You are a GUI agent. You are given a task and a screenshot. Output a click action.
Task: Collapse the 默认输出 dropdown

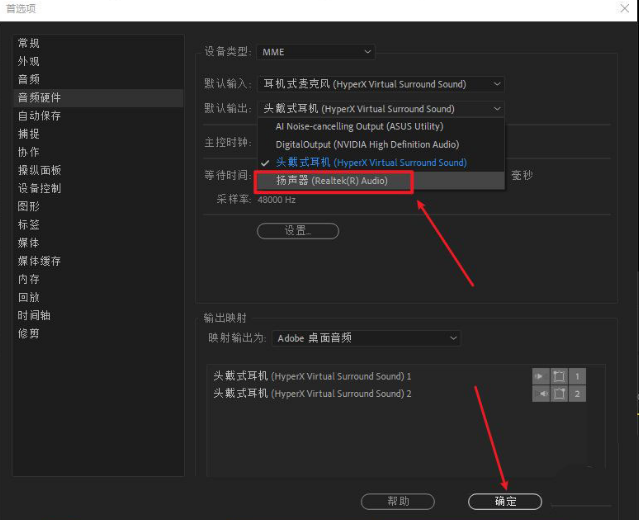tap(381, 109)
